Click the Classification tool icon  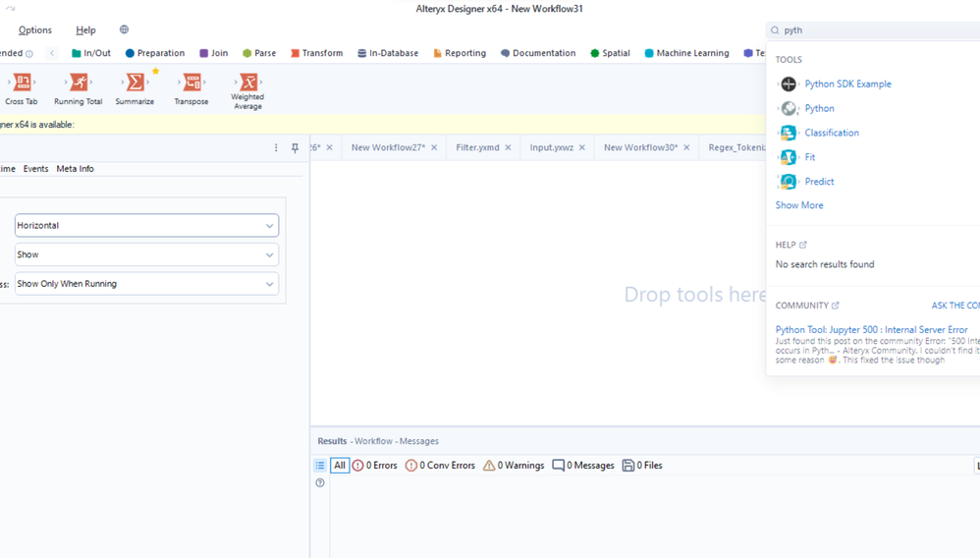(x=789, y=133)
